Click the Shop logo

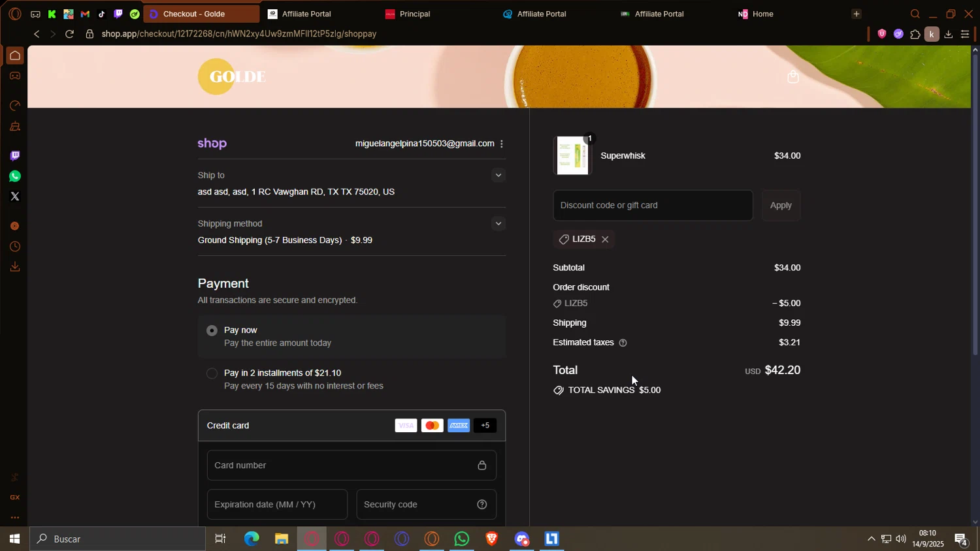coord(212,144)
